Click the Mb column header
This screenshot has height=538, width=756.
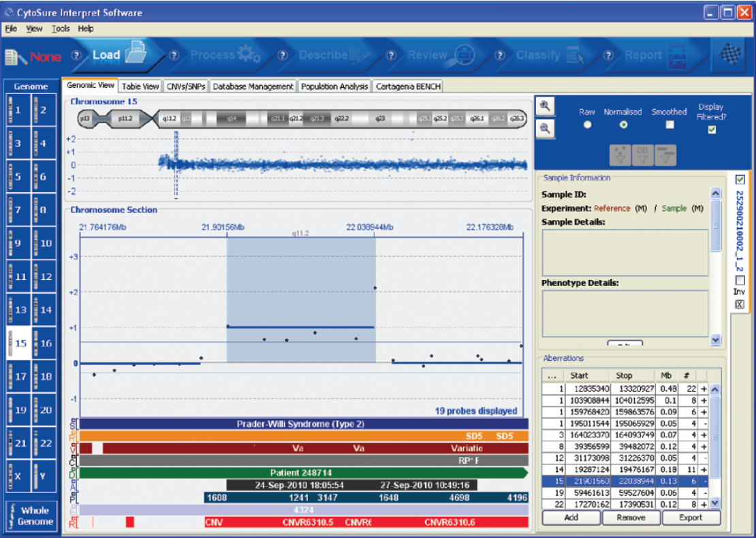[x=666, y=375]
